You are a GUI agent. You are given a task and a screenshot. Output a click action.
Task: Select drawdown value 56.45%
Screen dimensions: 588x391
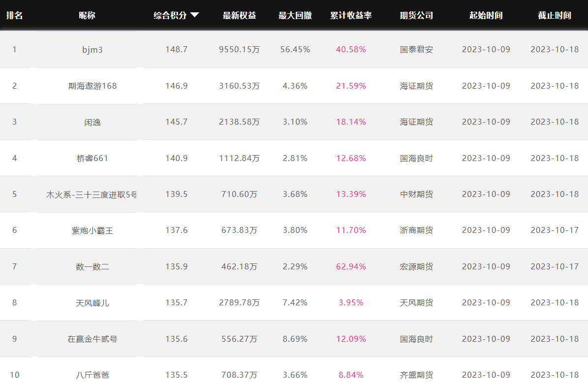(295, 50)
